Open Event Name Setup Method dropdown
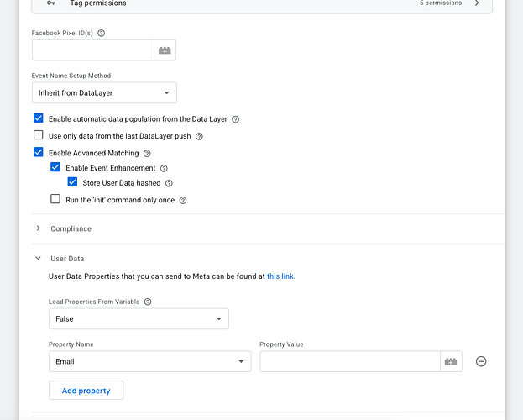This screenshot has height=420, width=523. 104,92
